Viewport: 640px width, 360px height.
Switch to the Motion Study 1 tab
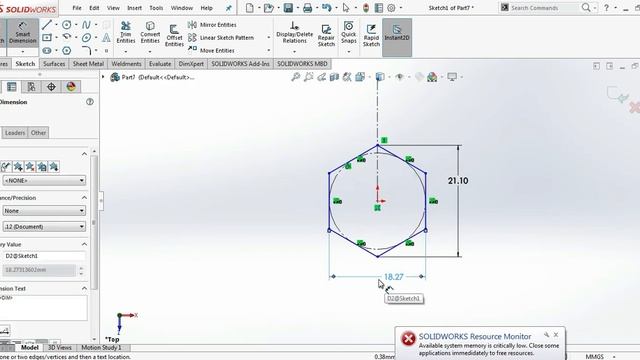pyautogui.click(x=101, y=347)
